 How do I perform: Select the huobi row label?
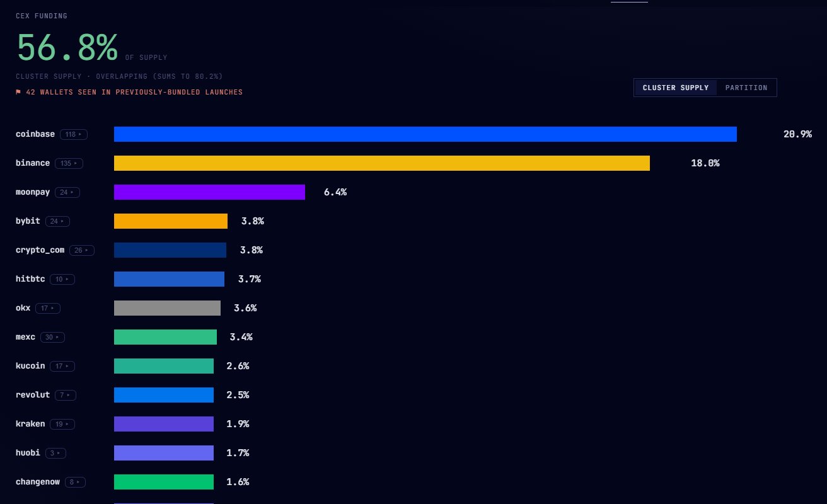coord(28,453)
